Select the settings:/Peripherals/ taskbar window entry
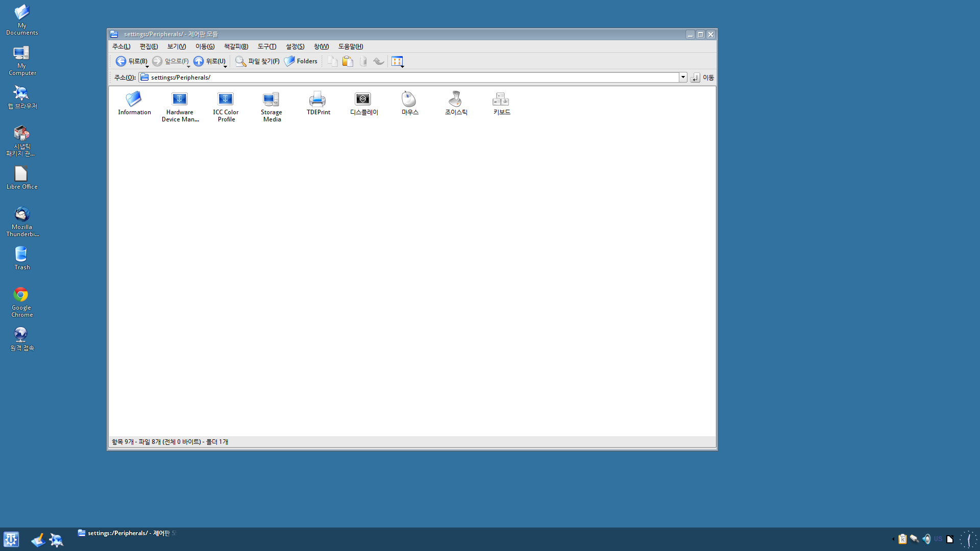 pos(127,533)
